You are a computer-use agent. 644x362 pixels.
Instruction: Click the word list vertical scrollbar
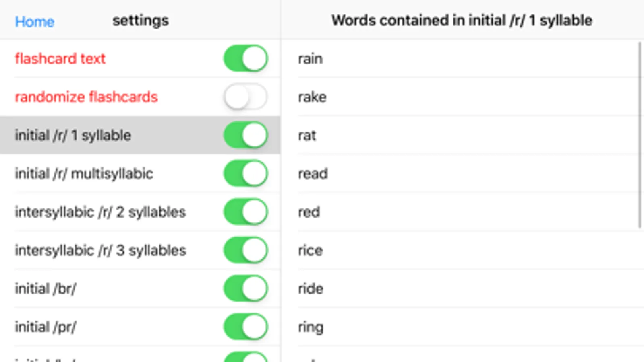pyautogui.click(x=640, y=135)
